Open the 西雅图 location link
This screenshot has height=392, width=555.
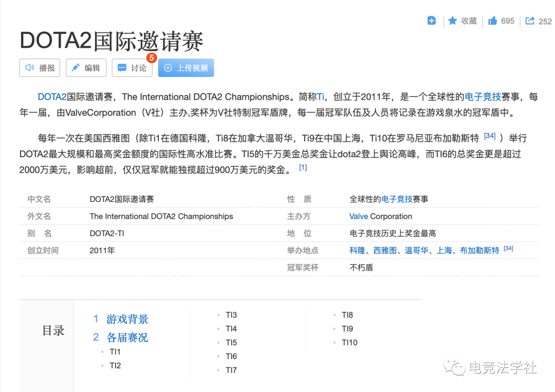(x=385, y=251)
